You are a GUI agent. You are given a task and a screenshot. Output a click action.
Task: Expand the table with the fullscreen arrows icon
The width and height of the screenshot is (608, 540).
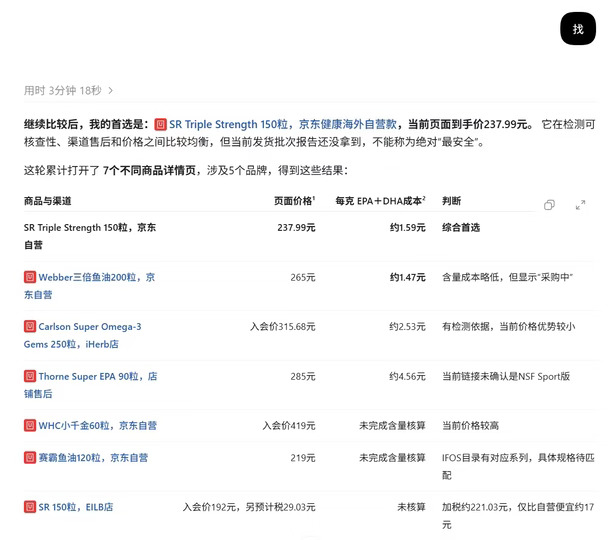pyautogui.click(x=580, y=205)
